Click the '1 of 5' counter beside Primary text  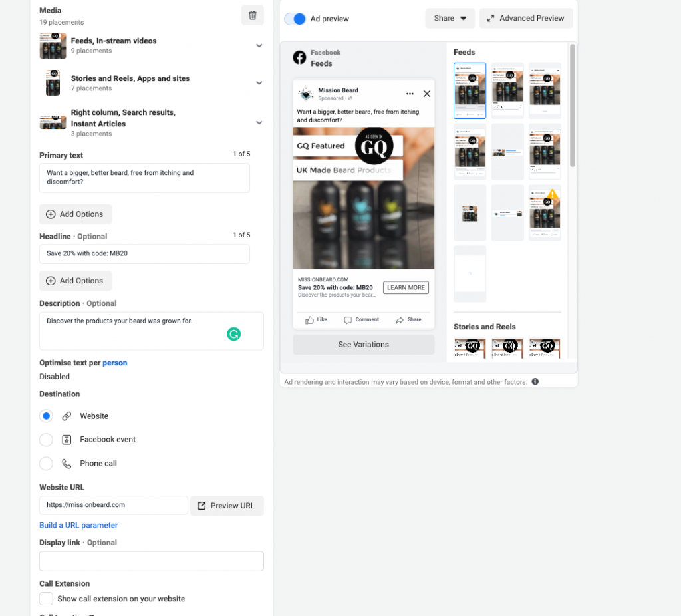click(x=241, y=154)
